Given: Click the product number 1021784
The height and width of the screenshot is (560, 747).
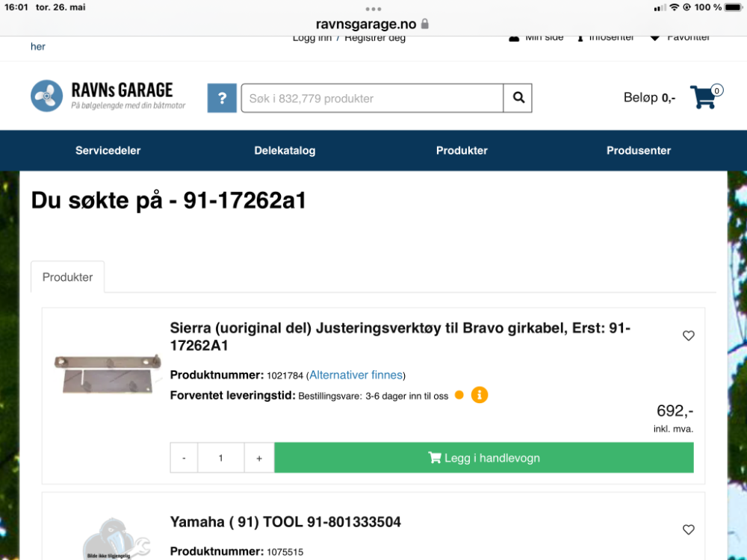Looking at the screenshot, I should (285, 376).
